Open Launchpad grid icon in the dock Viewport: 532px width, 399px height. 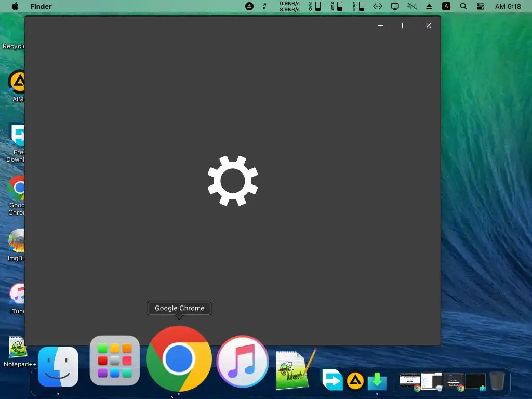click(x=115, y=361)
